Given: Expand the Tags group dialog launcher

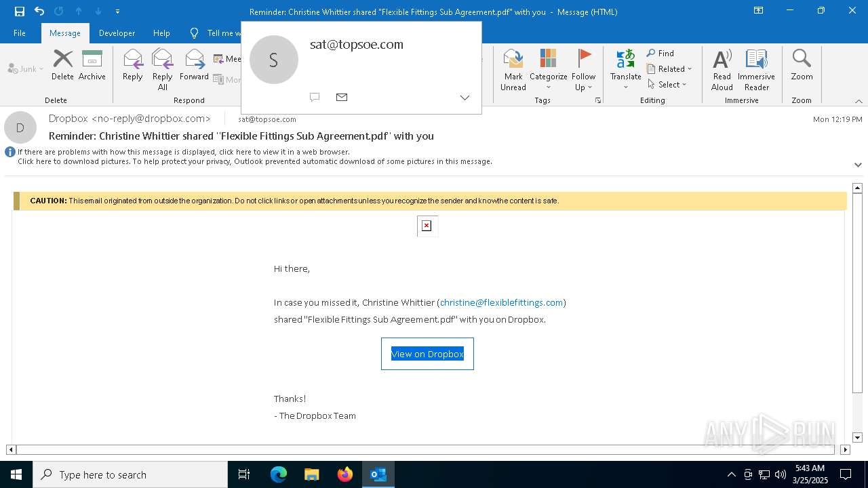Looking at the screenshot, I should point(598,100).
